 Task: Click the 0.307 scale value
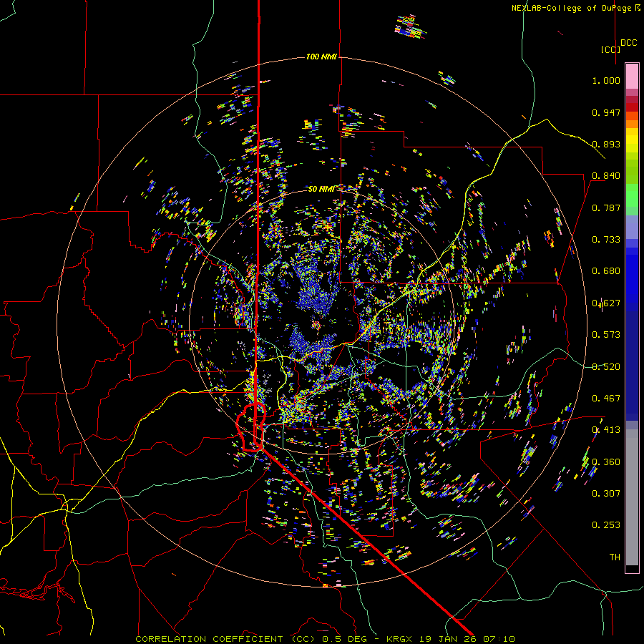tap(606, 494)
